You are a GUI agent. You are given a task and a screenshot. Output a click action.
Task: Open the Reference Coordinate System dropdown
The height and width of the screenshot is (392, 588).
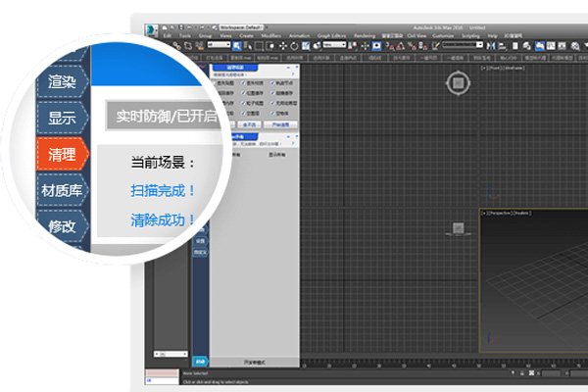(334, 45)
